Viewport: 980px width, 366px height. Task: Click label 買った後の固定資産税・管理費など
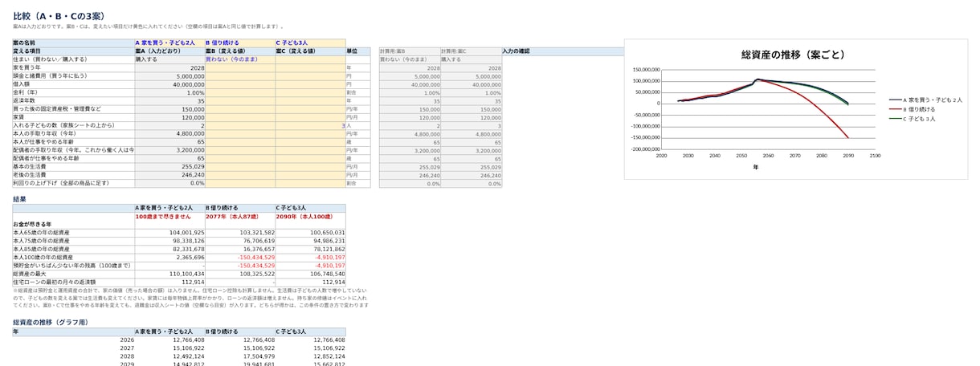[73, 109]
